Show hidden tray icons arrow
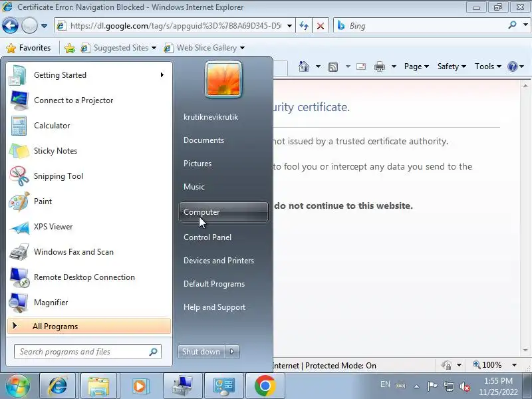The height and width of the screenshot is (399, 532). (x=417, y=386)
